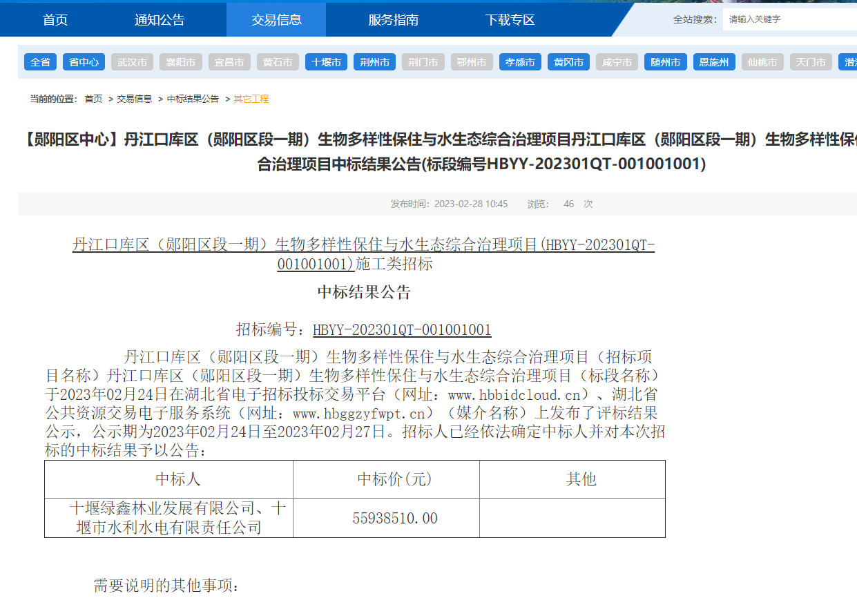This screenshot has height=616, width=857.
Task: Pick the 恩施州 region filter
Action: tap(714, 62)
